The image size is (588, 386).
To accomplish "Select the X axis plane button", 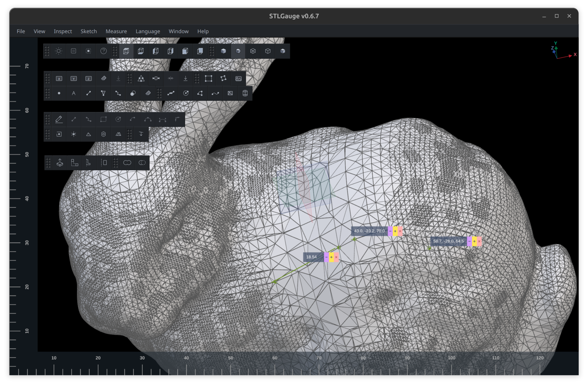I will 59,79.
